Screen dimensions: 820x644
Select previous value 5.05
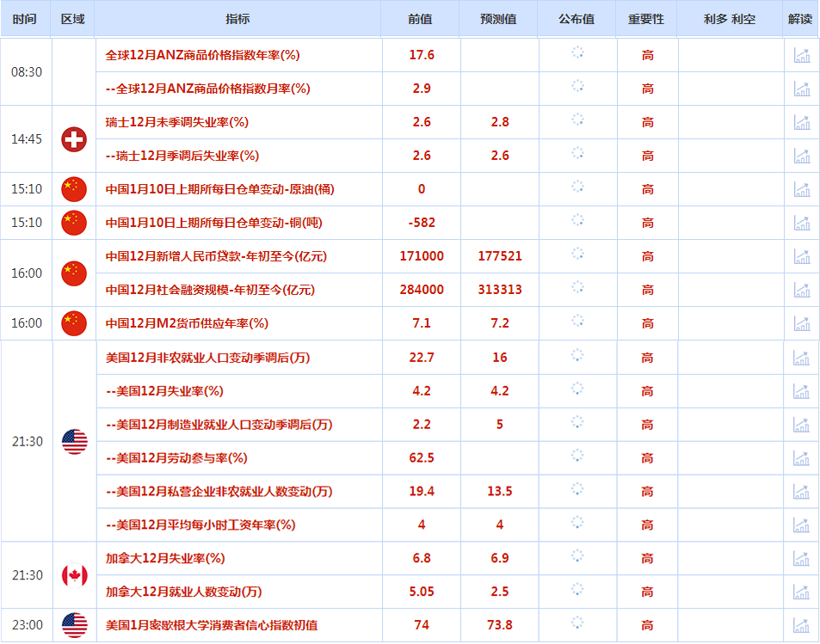[x=422, y=592]
